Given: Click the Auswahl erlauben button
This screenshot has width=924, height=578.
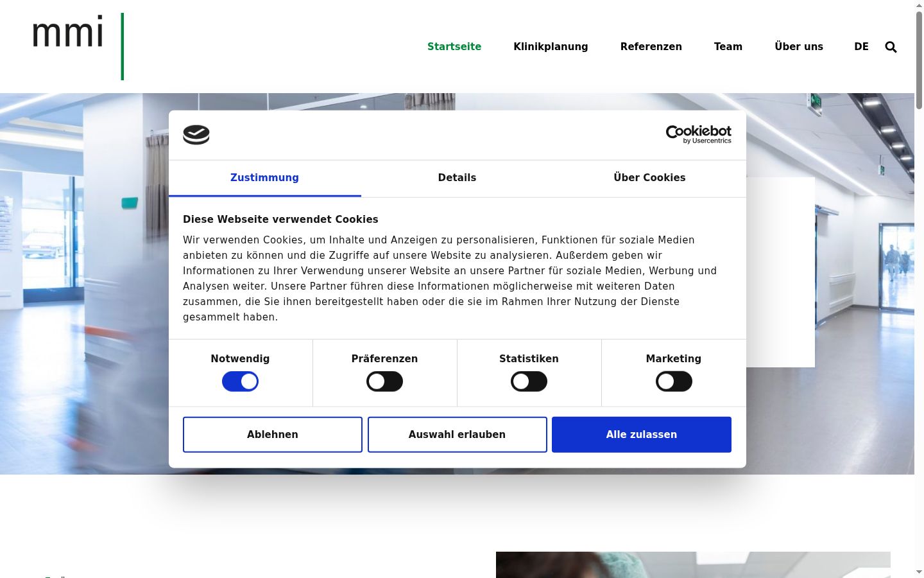Looking at the screenshot, I should pos(458,435).
